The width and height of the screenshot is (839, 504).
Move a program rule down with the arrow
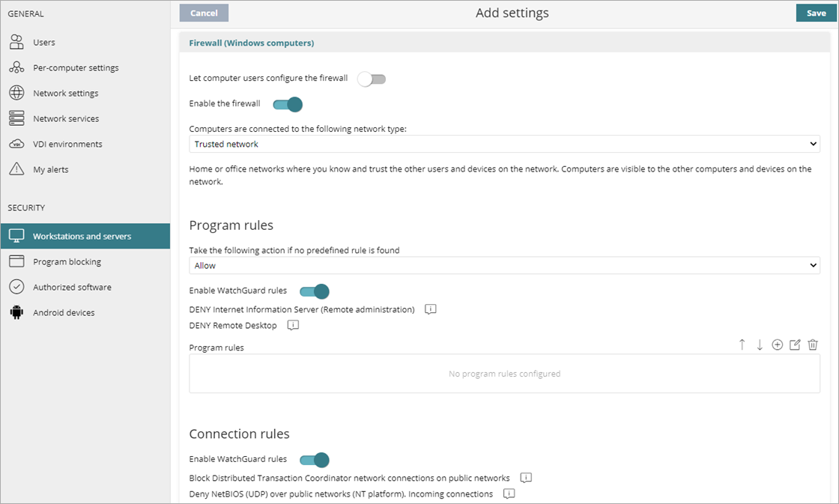click(760, 344)
